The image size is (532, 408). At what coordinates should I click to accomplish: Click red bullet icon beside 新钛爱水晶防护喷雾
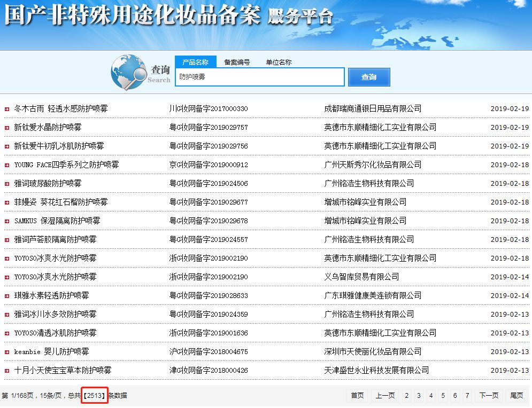click(7, 128)
